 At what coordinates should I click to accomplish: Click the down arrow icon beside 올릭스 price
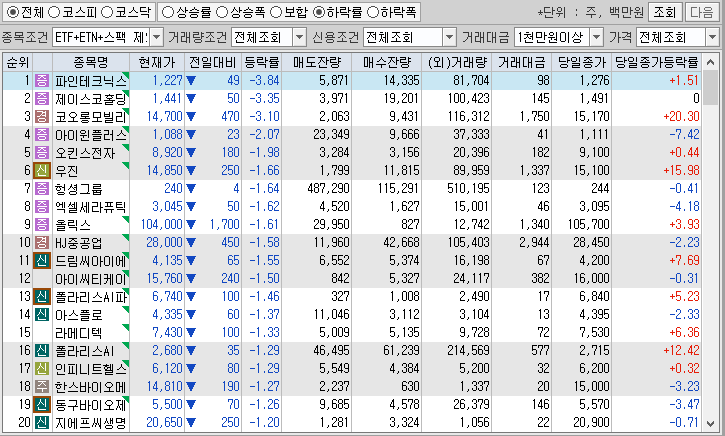(191, 225)
